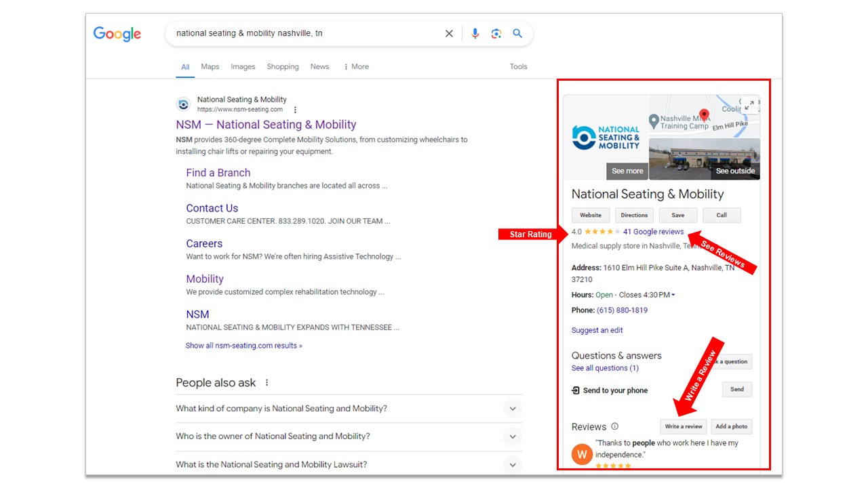Open the More search filters menu
Image resolution: width=868 pixels, height=488 pixels.
pos(356,66)
